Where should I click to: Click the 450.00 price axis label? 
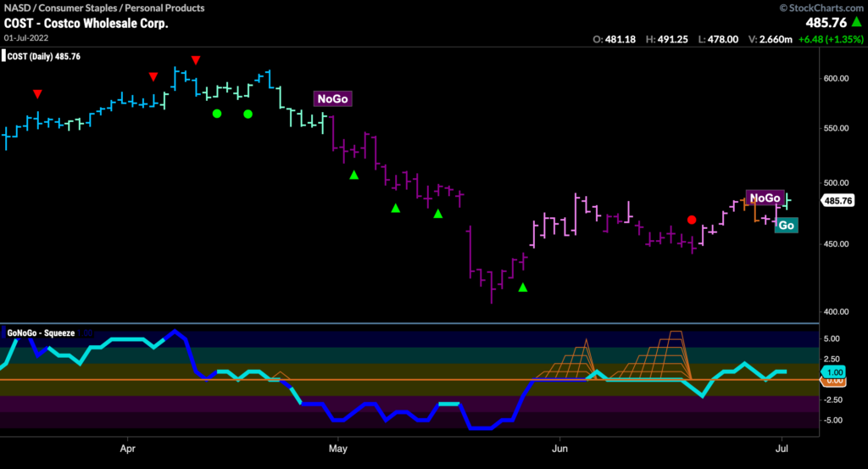pos(836,243)
